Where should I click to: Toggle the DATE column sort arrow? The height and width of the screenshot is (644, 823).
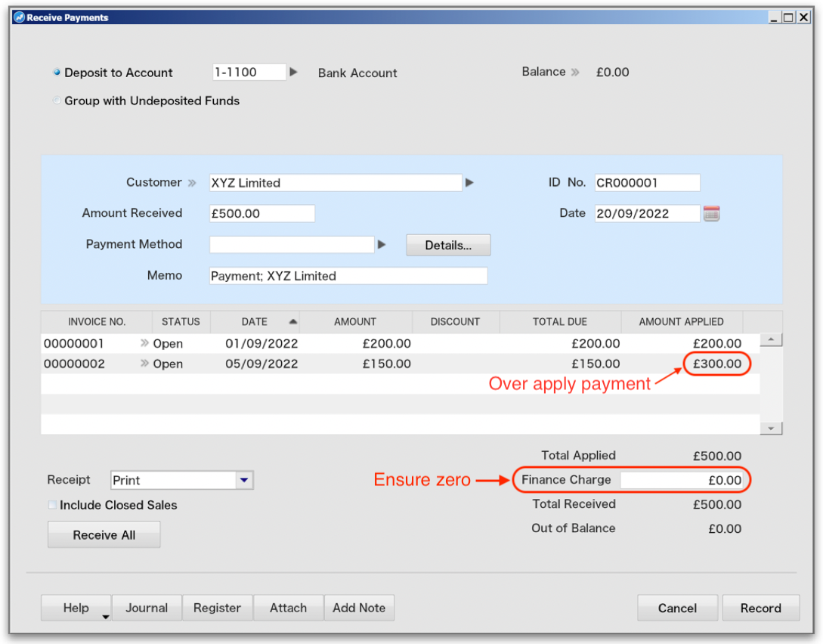(294, 321)
